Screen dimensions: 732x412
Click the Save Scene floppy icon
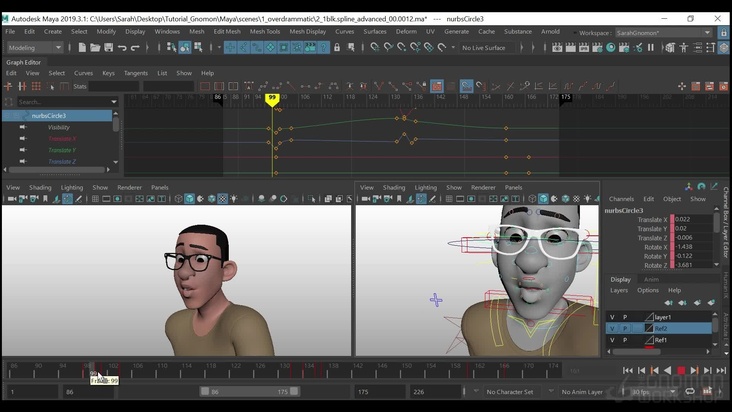tap(108, 48)
